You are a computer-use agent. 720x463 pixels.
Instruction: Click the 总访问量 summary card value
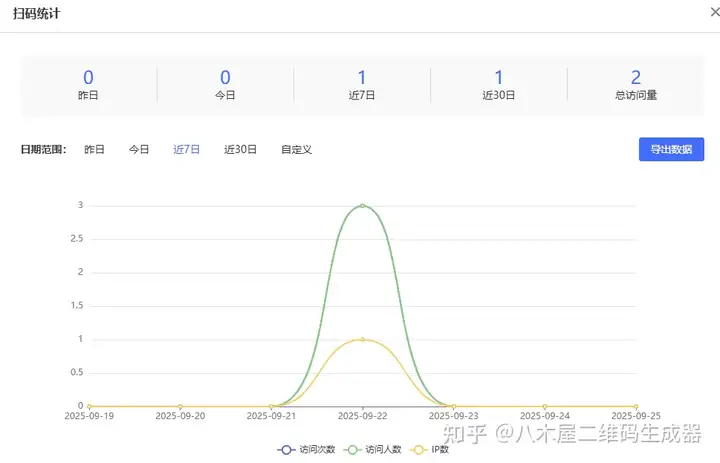click(x=636, y=77)
